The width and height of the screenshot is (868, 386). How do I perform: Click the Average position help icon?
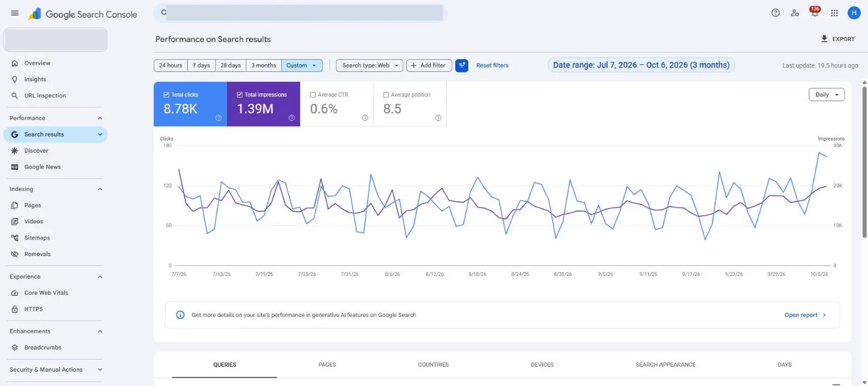tap(438, 118)
